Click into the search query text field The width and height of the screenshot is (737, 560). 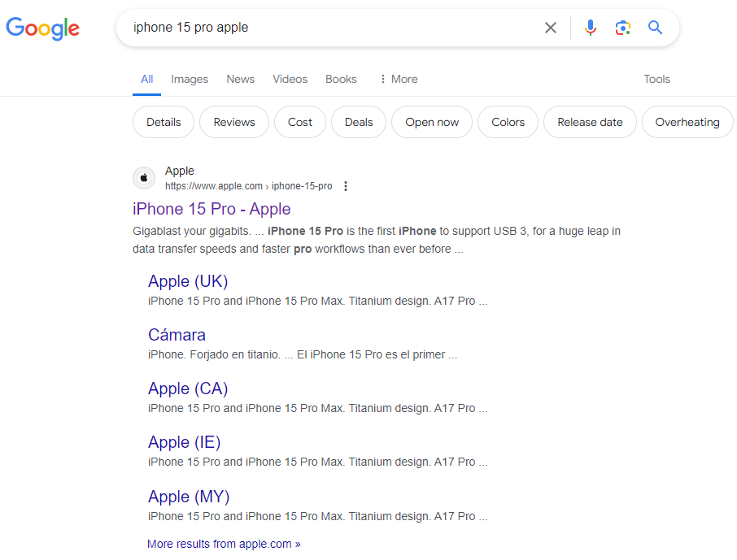coord(325,28)
